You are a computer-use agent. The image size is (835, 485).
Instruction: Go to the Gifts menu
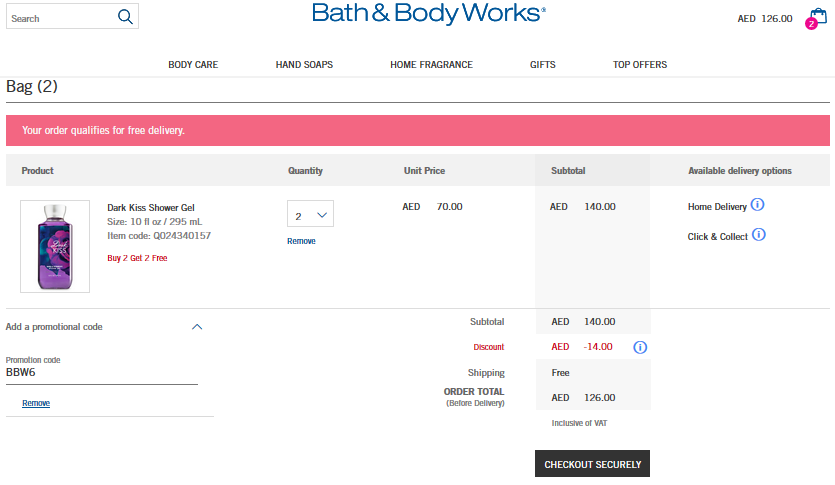pos(543,65)
